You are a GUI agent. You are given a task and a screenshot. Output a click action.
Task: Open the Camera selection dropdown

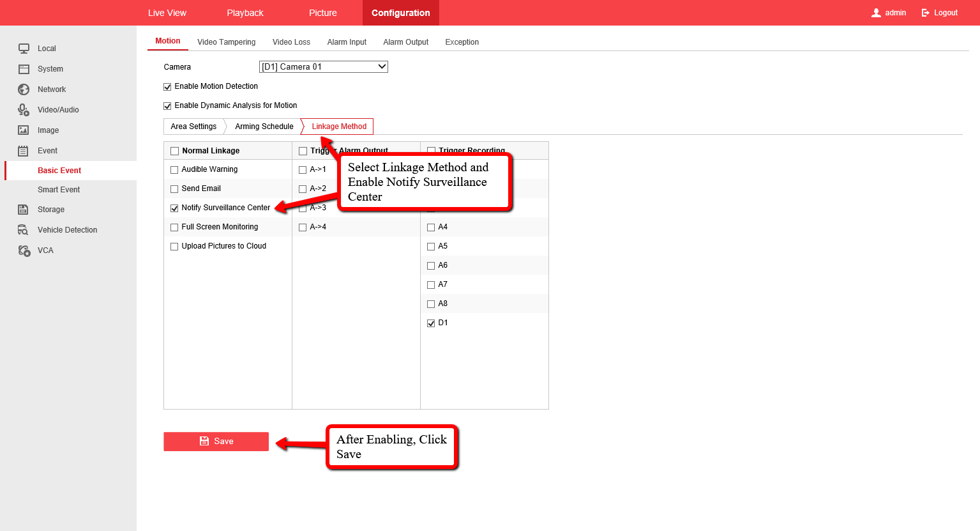[323, 67]
